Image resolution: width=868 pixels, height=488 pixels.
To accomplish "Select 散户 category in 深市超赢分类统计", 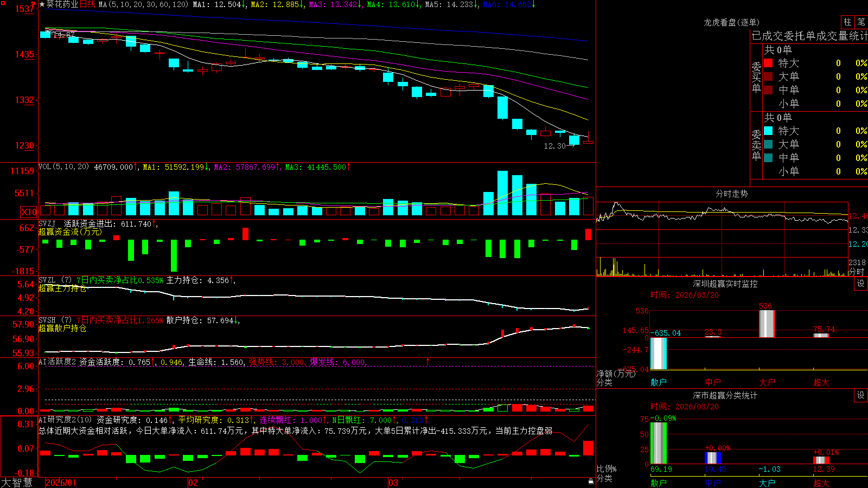I will 659,483.
